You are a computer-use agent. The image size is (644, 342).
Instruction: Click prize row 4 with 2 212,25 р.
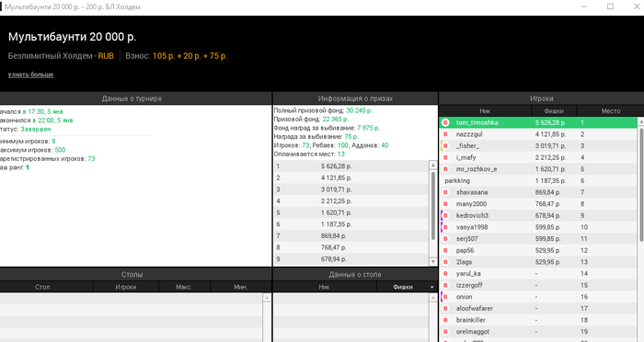(x=351, y=201)
